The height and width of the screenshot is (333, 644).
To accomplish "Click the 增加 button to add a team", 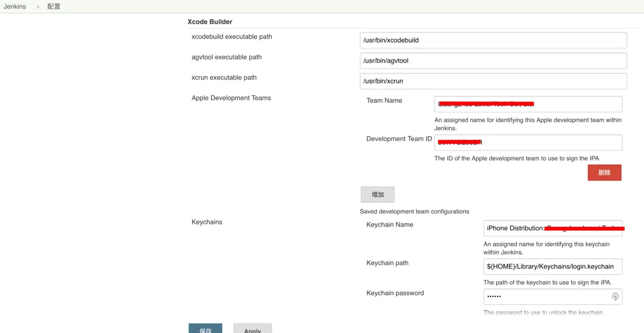I will [378, 195].
